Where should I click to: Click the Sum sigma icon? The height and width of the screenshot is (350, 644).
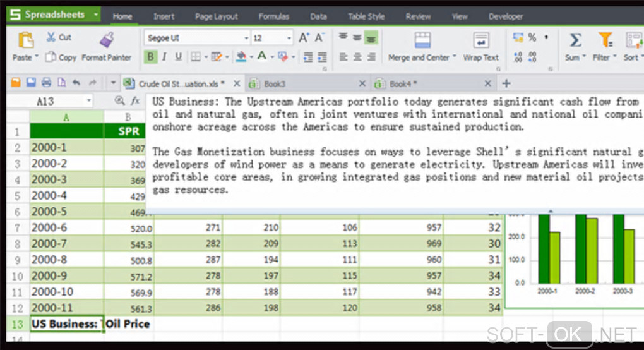click(575, 40)
